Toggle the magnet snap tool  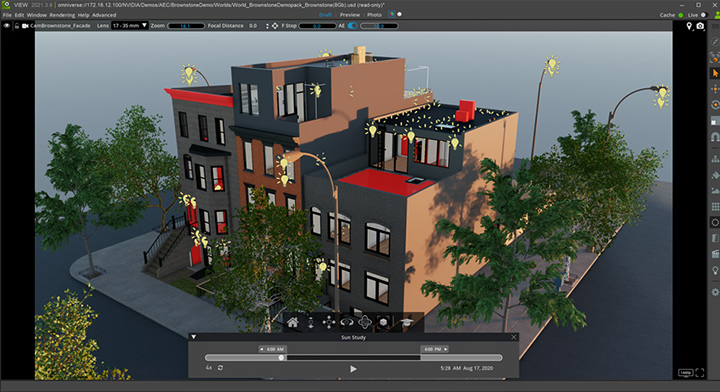click(714, 137)
